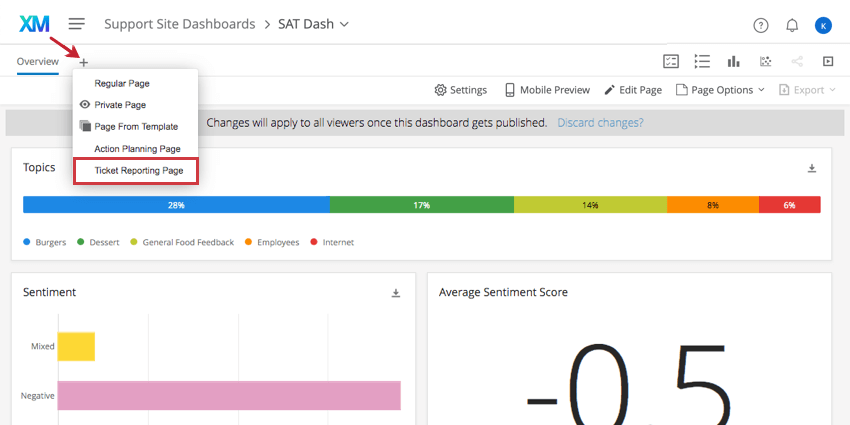This screenshot has height=425, width=850.
Task: Click the Edit Page button
Action: 633,90
